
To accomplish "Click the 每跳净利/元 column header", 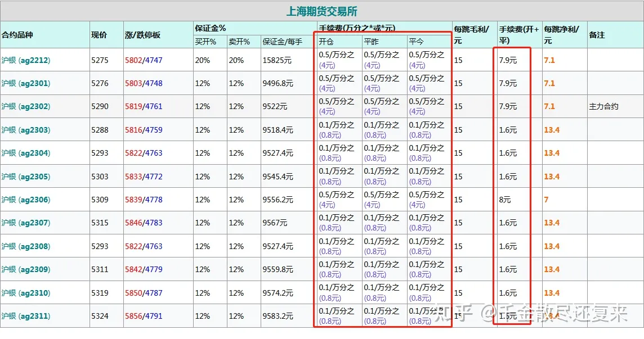I will coord(561,35).
